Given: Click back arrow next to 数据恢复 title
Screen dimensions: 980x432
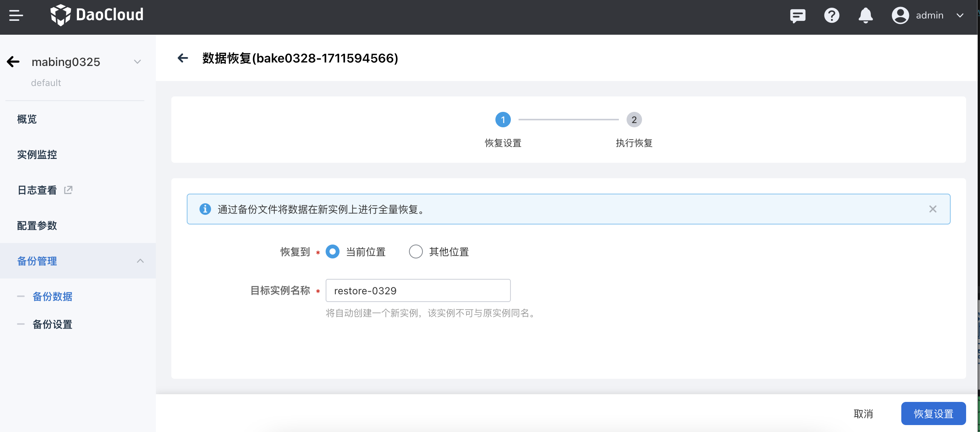Looking at the screenshot, I should (183, 58).
